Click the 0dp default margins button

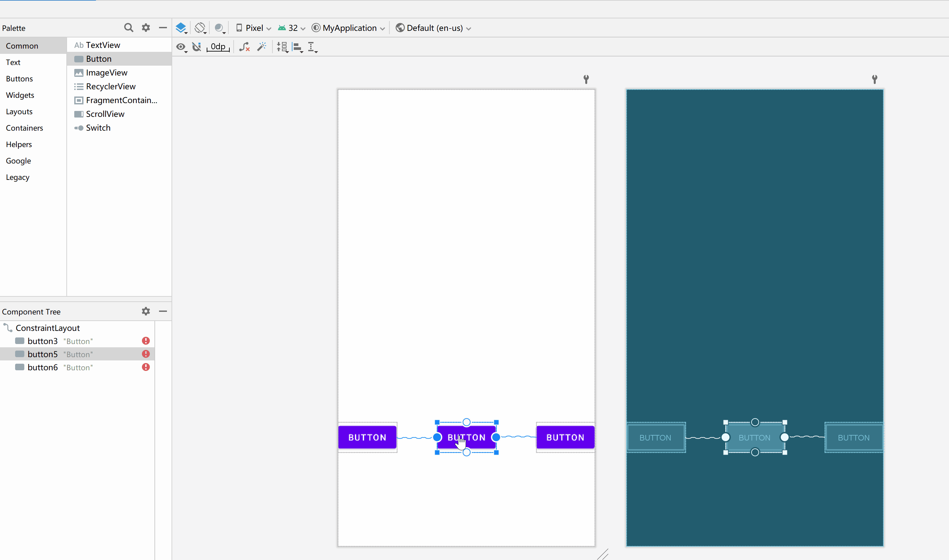pos(218,47)
